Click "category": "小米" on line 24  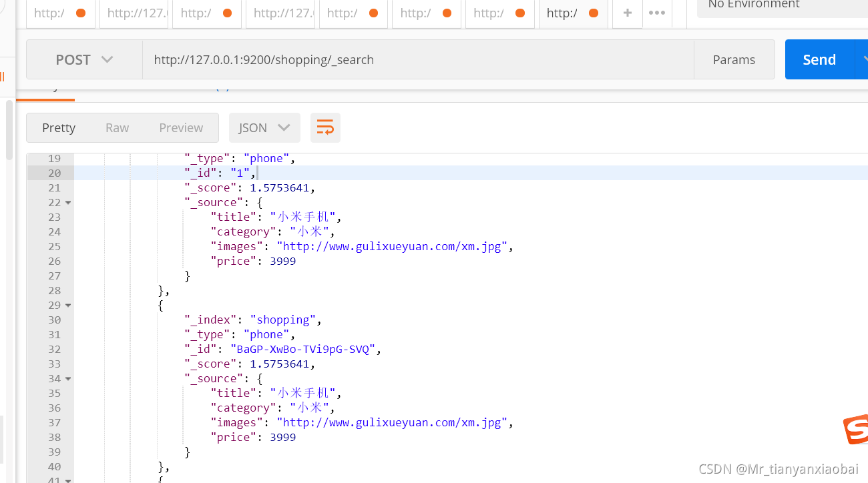pos(272,231)
